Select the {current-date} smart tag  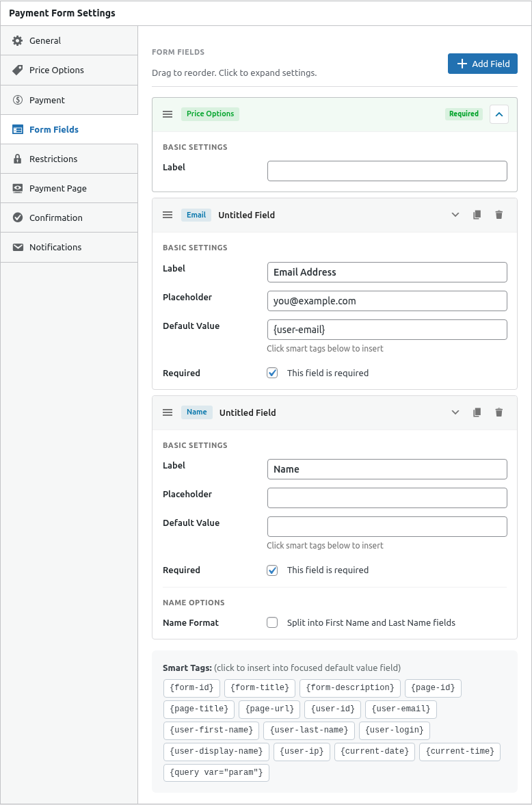(374, 751)
